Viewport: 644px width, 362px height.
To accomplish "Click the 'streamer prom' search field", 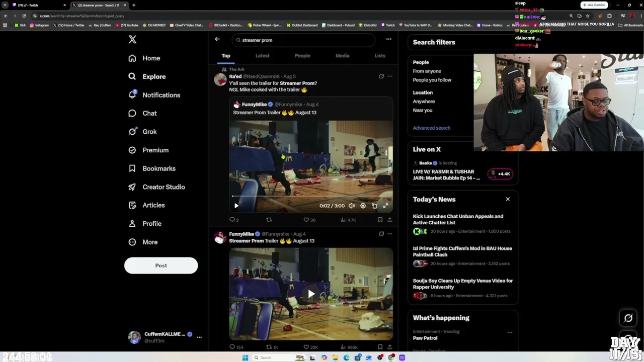I will pyautogui.click(x=303, y=40).
